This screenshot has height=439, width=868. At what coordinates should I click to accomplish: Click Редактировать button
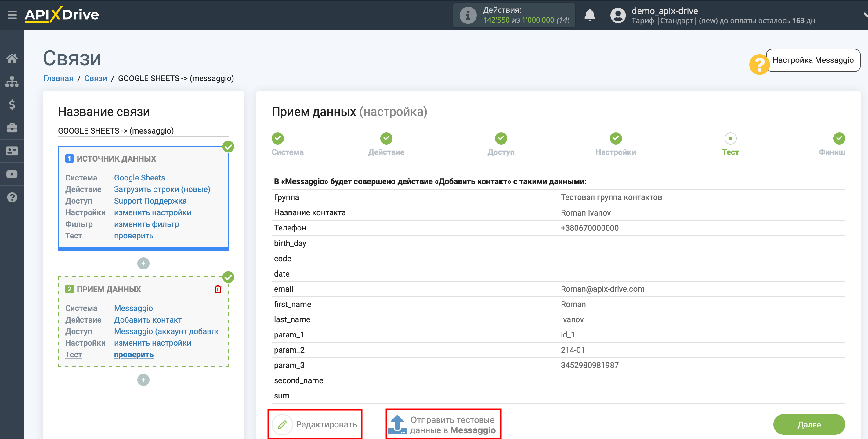click(315, 425)
